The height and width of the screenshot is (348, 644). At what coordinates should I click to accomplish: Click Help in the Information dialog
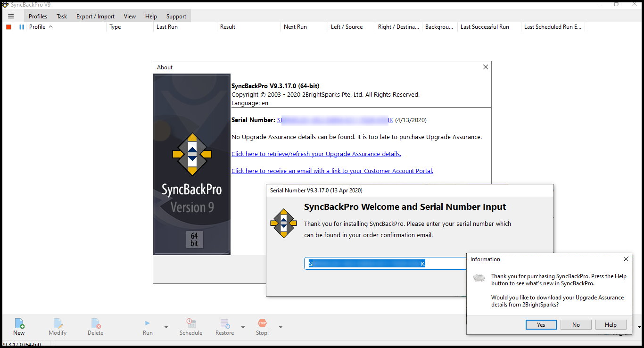tap(611, 325)
